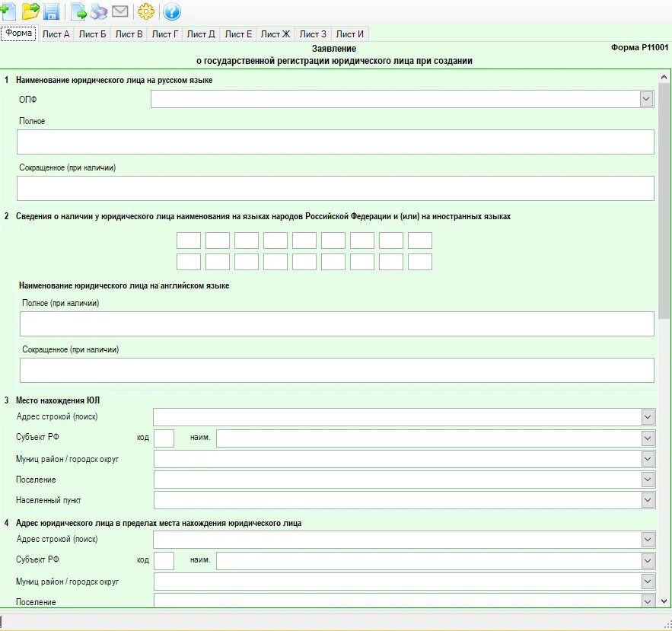
Task: Go to the Лист Ж tab
Action: pyautogui.click(x=275, y=33)
